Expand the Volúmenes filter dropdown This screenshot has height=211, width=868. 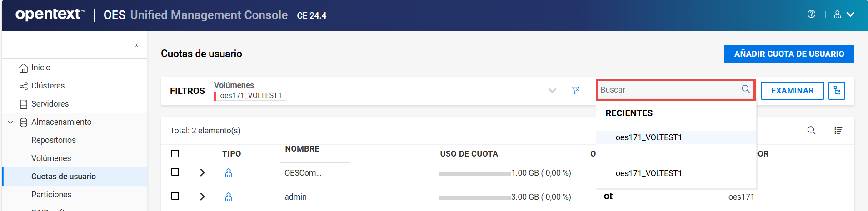click(x=552, y=90)
